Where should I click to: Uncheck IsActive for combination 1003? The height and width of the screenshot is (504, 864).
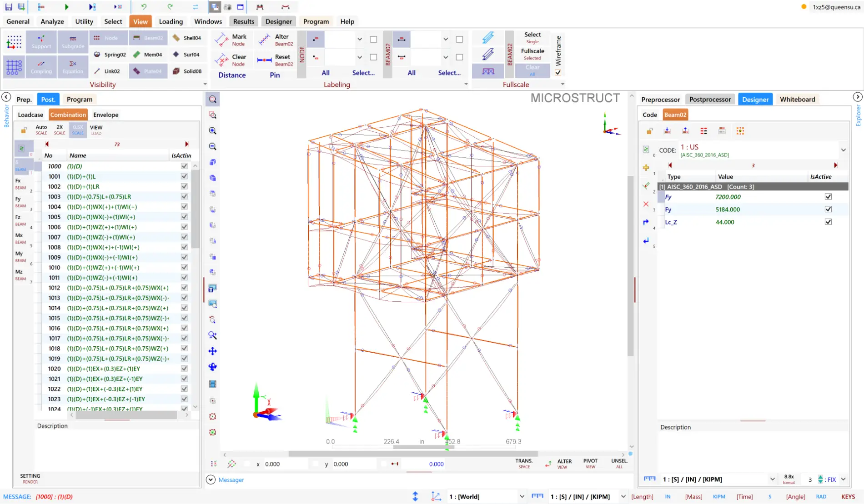(184, 197)
